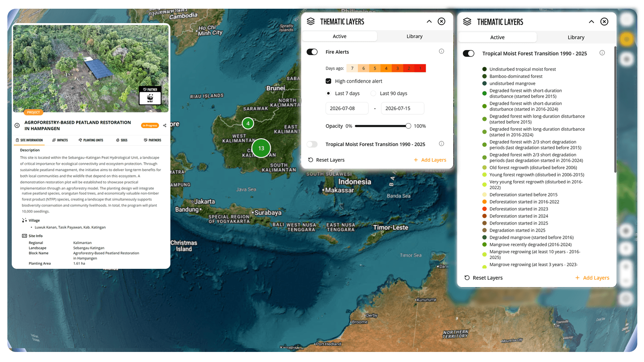Image resolution: width=644 pixels, height=362 pixels.
Task: Click Sebangau Katingan landscape value
Action: [89, 248]
